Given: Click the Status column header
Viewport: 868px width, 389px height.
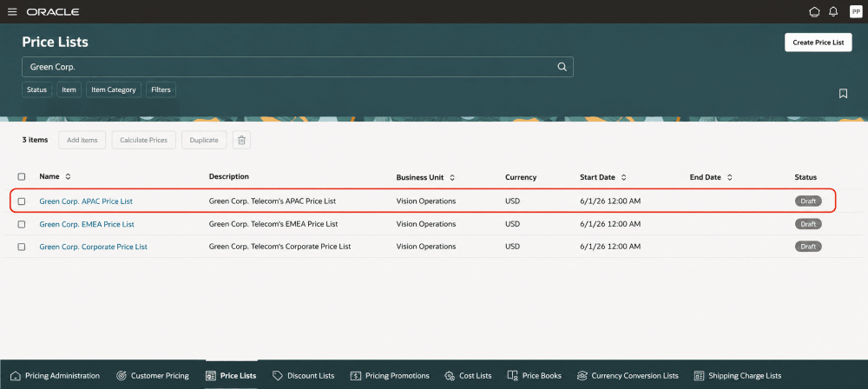Looking at the screenshot, I should click(x=806, y=177).
